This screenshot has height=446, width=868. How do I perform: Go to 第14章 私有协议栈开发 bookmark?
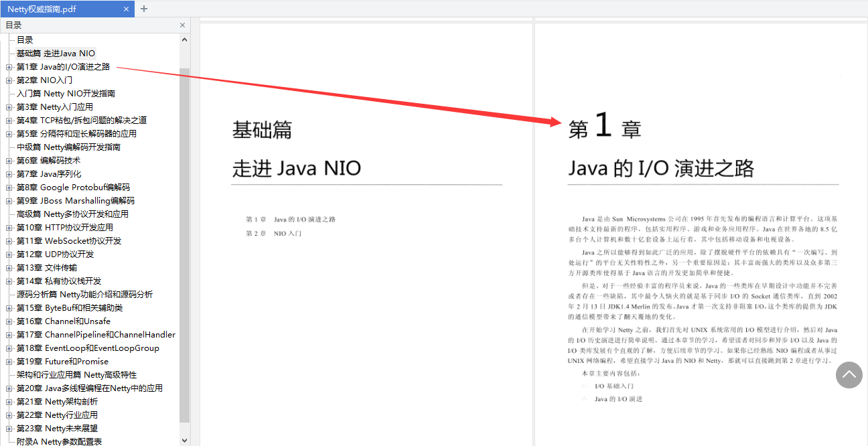(x=59, y=281)
